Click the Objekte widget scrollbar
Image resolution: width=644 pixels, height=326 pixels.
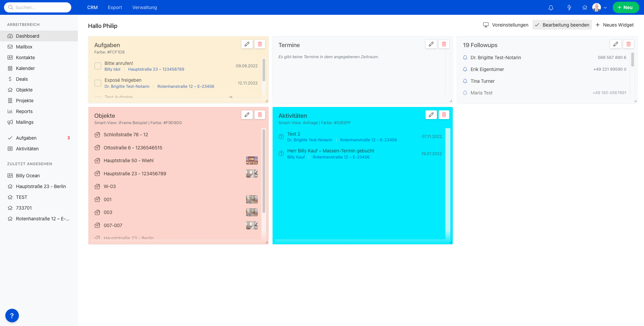tap(264, 171)
